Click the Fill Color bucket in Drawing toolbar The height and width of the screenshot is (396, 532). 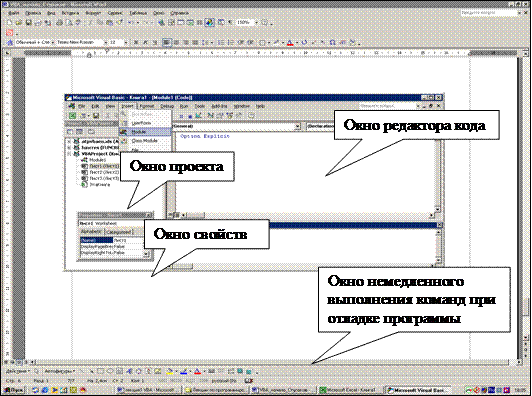[x=170, y=372]
